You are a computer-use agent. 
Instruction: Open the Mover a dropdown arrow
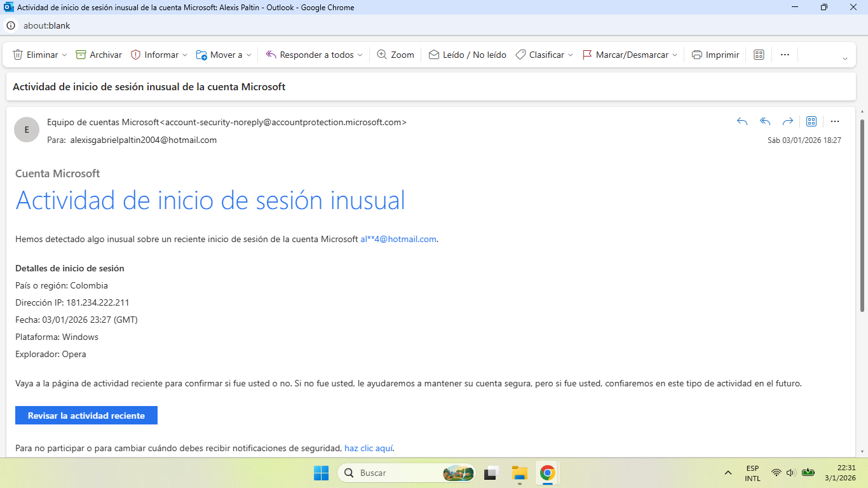point(248,55)
